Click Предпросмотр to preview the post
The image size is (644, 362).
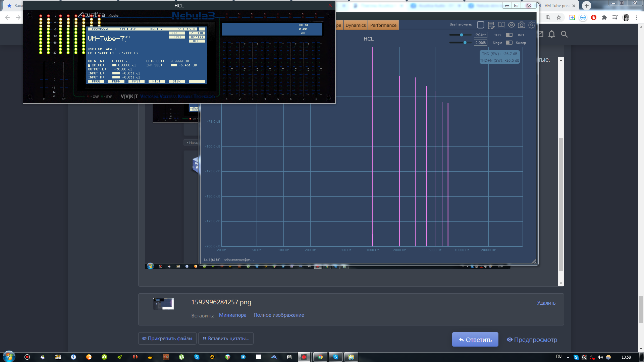point(532,340)
